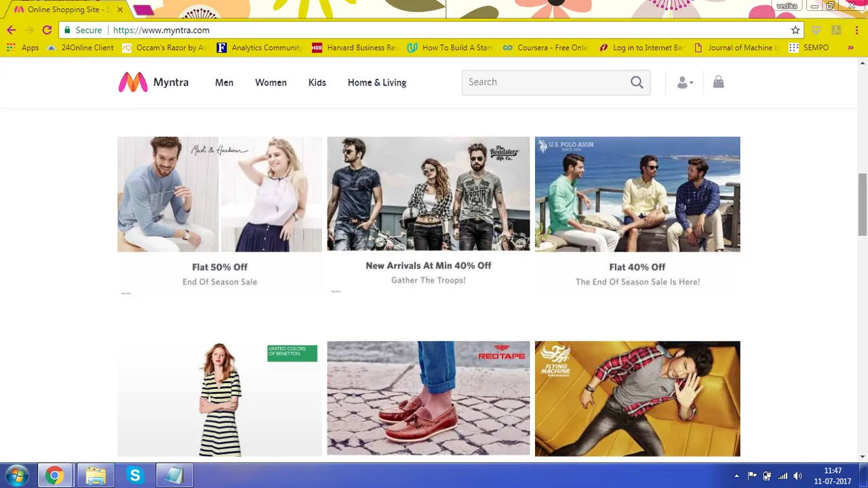The width and height of the screenshot is (868, 488).
Task: Open the Analytics Community bookmark
Action: [x=260, y=47]
